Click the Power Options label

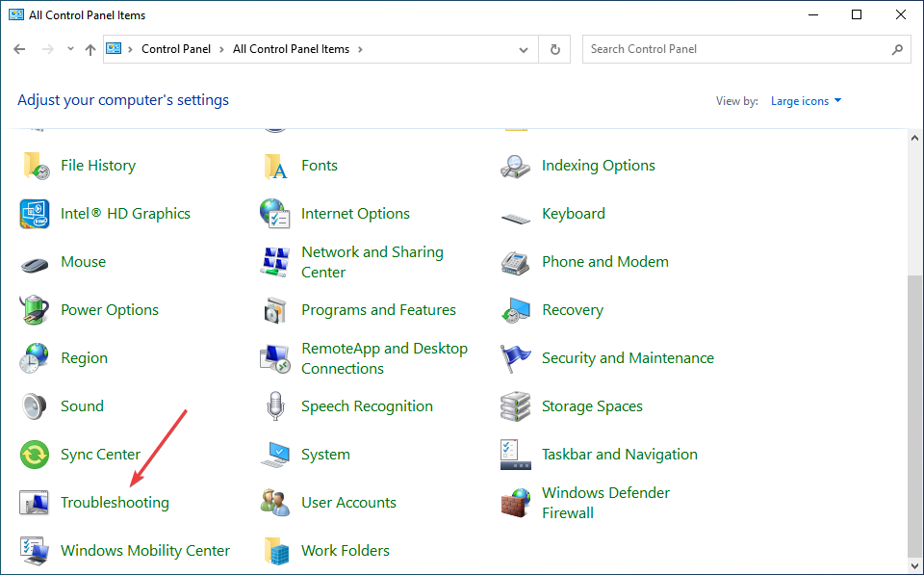(x=110, y=309)
